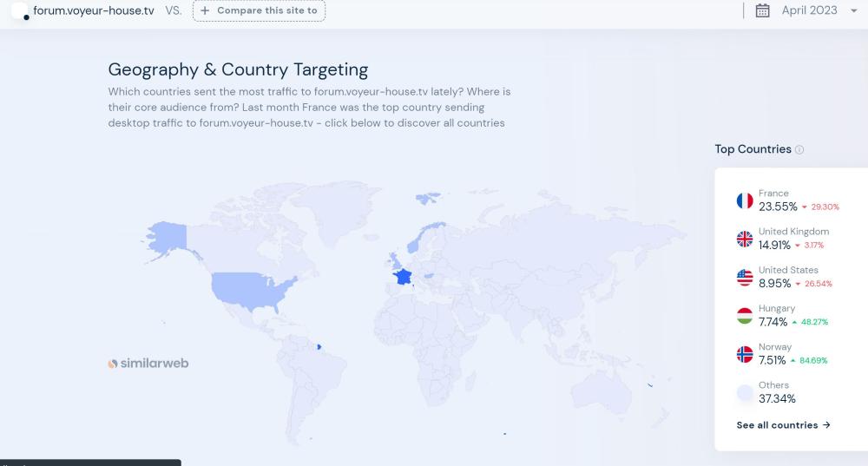Viewport: 868px width, 466px height.
Task: Click the calendar icon beside April 2023
Action: click(763, 10)
